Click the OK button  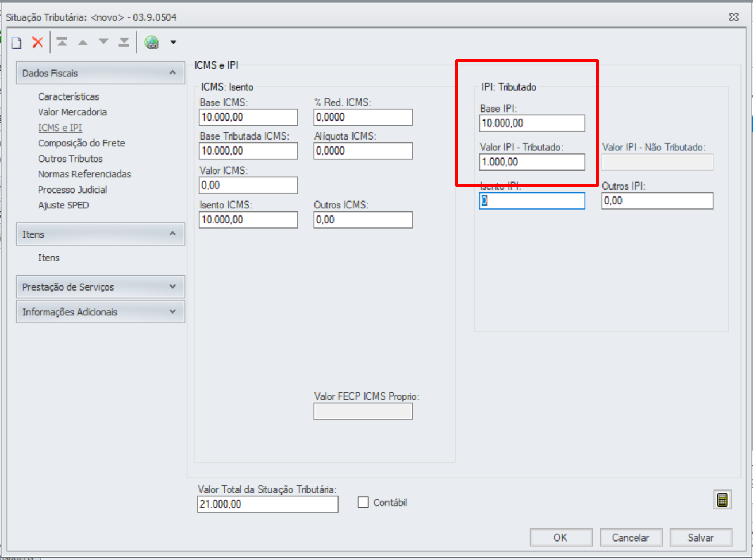point(561,538)
